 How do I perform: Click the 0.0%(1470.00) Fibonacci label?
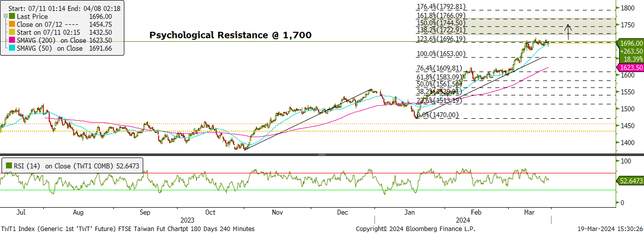(x=437, y=115)
